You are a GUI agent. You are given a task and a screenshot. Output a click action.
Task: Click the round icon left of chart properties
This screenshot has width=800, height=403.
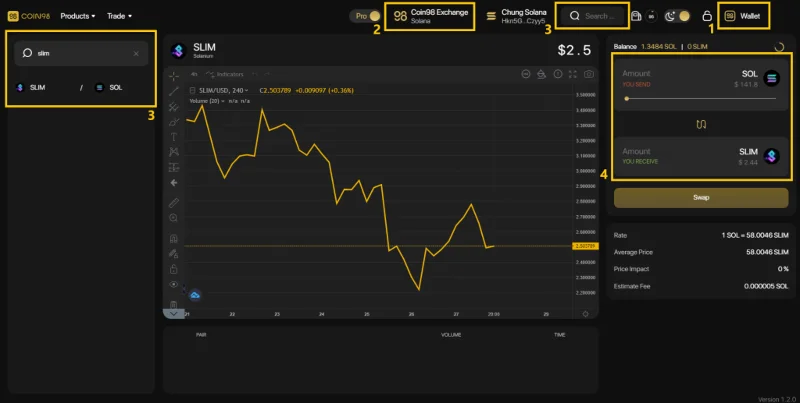(526, 74)
